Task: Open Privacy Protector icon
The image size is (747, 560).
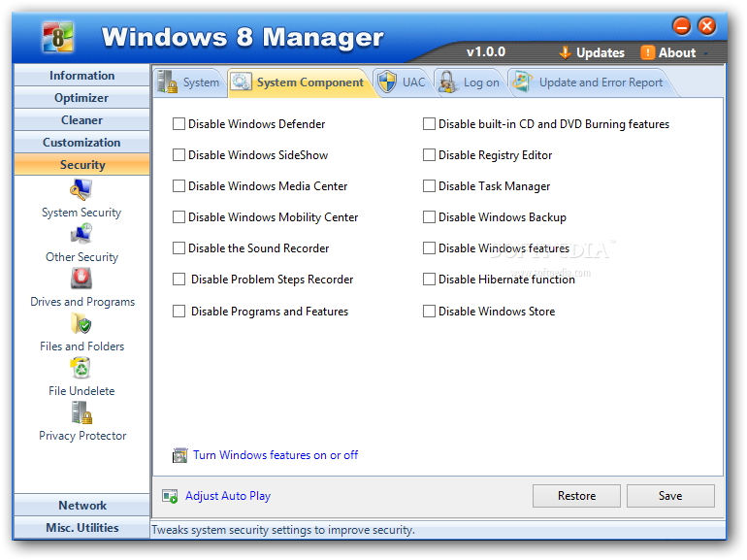Action: (x=81, y=412)
